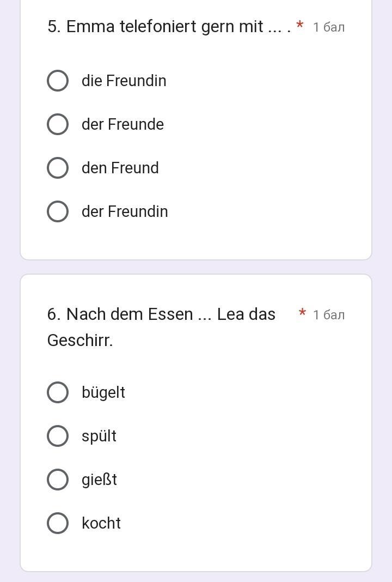Viewport: 392px width, 582px height.
Task: Choose the 'spült' radio circle
Action: (x=58, y=436)
